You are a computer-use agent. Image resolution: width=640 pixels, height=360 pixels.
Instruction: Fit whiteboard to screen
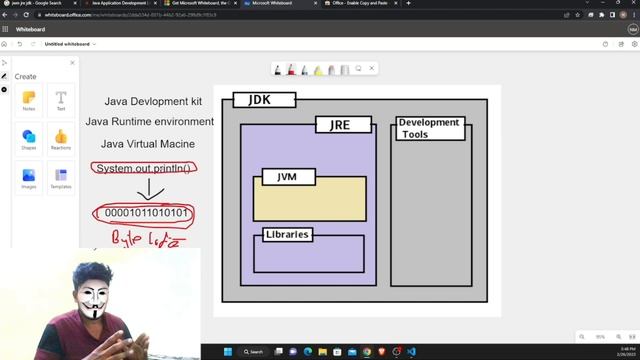pos(632,337)
